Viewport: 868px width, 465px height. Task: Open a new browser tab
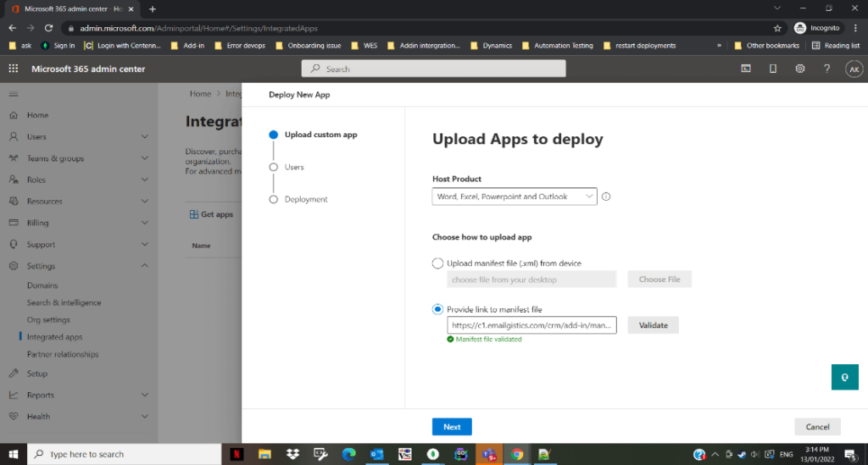[x=153, y=8]
